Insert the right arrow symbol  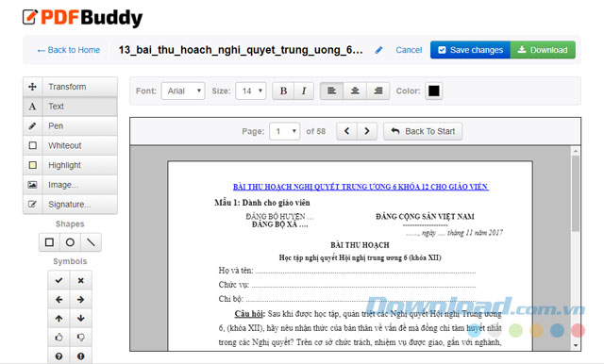coord(80,299)
